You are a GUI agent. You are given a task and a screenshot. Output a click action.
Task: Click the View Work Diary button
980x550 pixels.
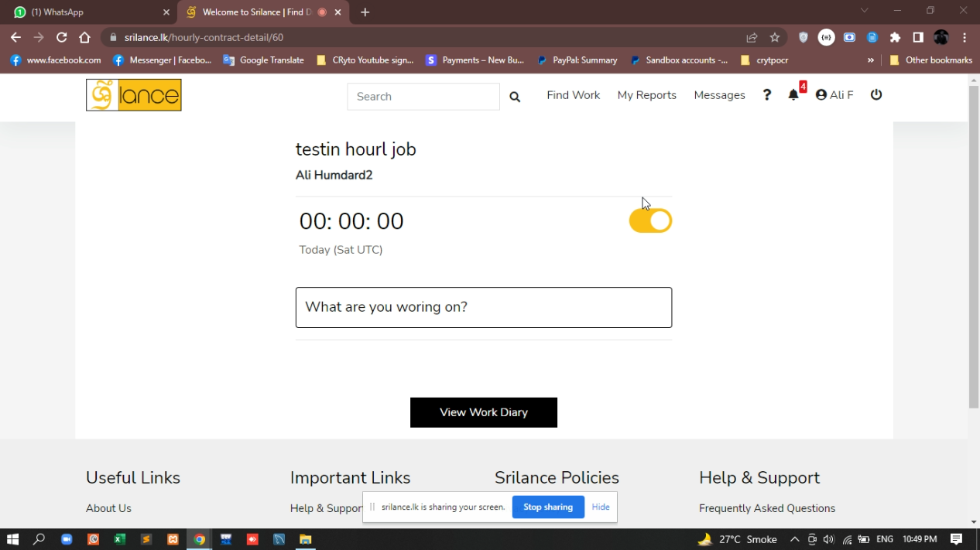[484, 412]
